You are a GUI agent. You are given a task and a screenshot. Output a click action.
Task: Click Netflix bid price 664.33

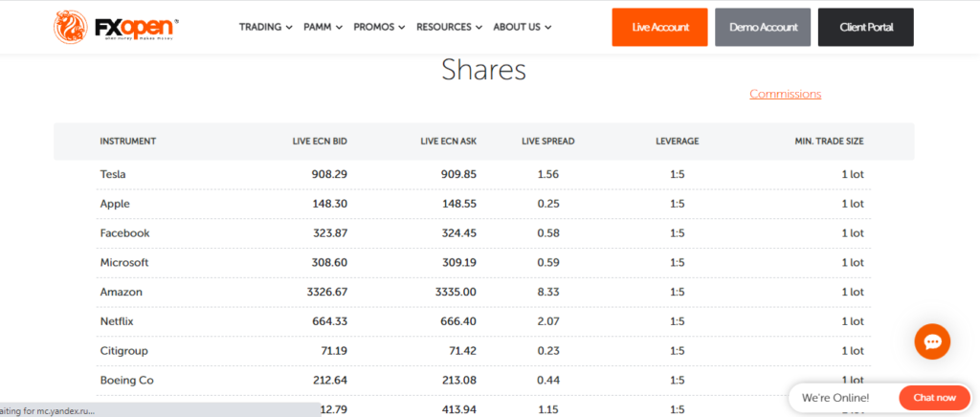(330, 321)
